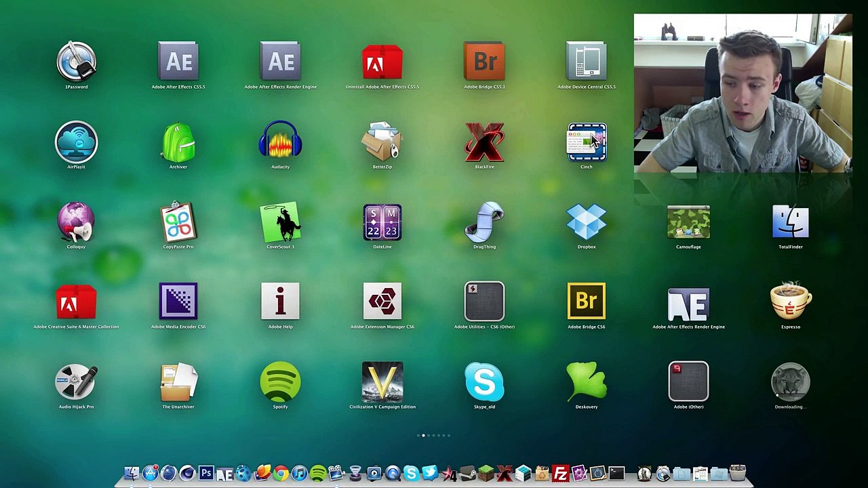The width and height of the screenshot is (868, 488).
Task: Open the BetterZip app
Action: pyautogui.click(x=382, y=142)
